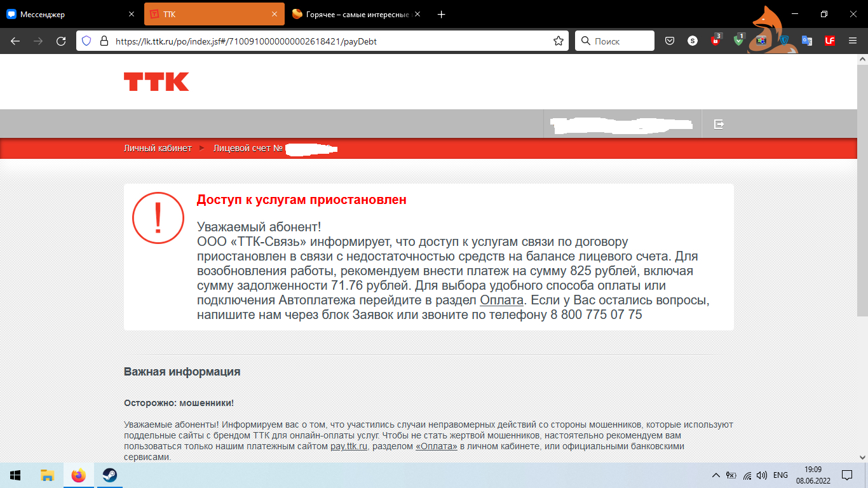Click the Уважаемый абонент! greeting text

(259, 227)
